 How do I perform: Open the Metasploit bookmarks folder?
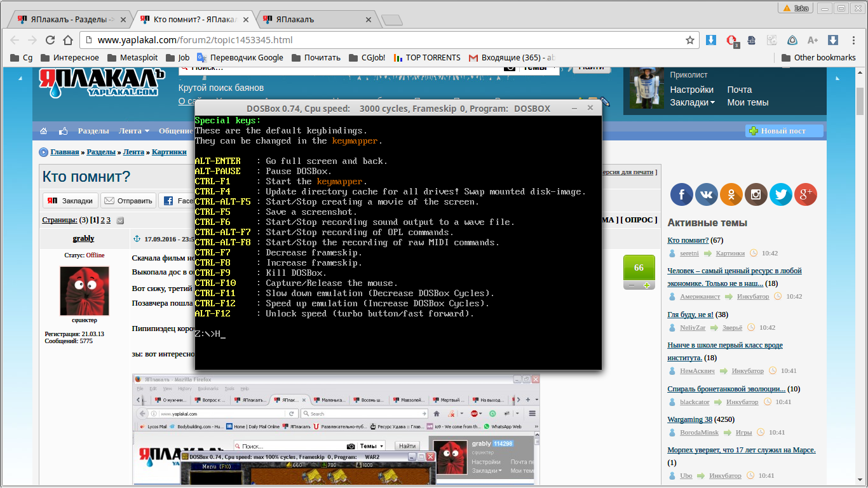[132, 58]
